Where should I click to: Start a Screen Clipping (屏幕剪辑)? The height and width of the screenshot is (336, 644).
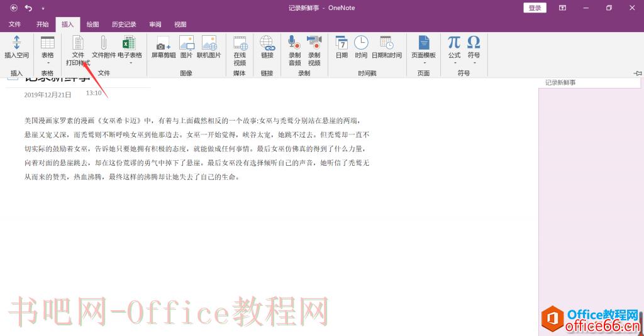pos(164,46)
